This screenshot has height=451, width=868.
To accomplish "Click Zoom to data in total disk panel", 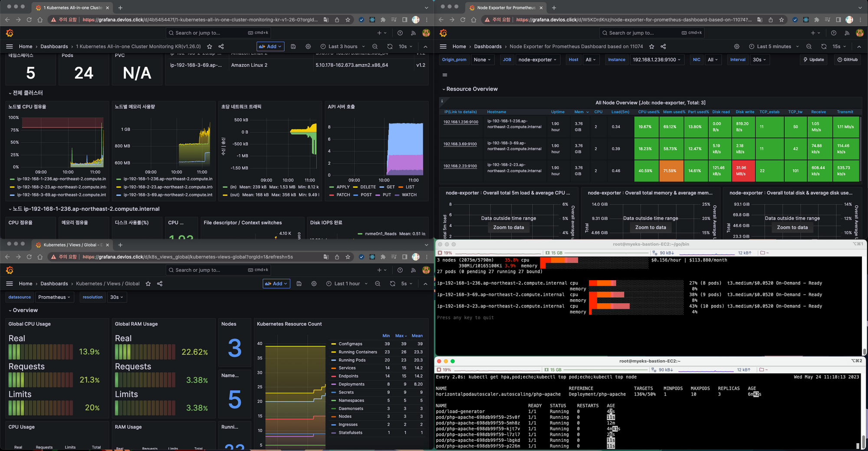I will click(792, 227).
